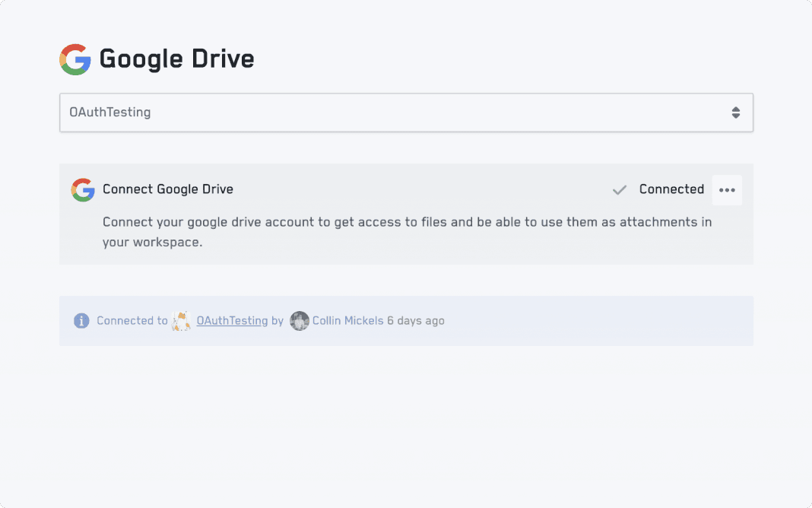The height and width of the screenshot is (508, 812).
Task: Click the dropdown's up-down arrow indicator
Action: 735,113
